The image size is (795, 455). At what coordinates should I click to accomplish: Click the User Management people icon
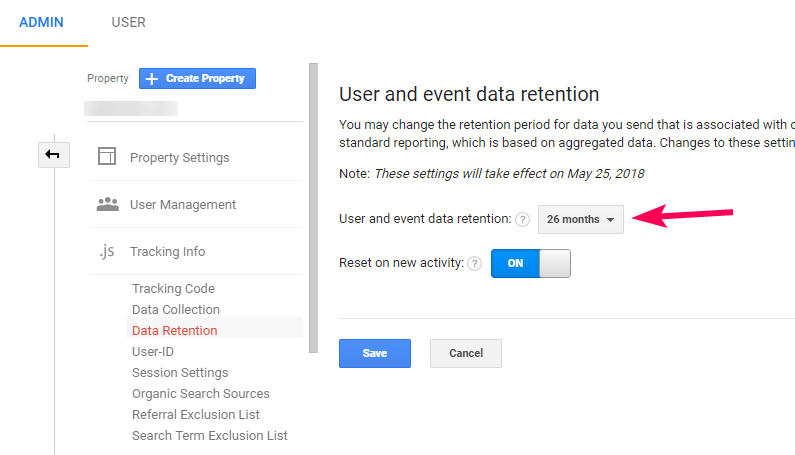pyautogui.click(x=107, y=204)
